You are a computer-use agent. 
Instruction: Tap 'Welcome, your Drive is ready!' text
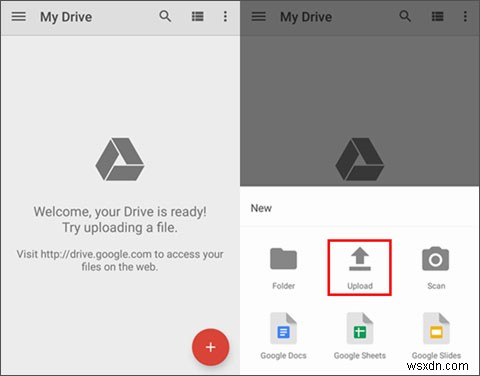click(120, 212)
